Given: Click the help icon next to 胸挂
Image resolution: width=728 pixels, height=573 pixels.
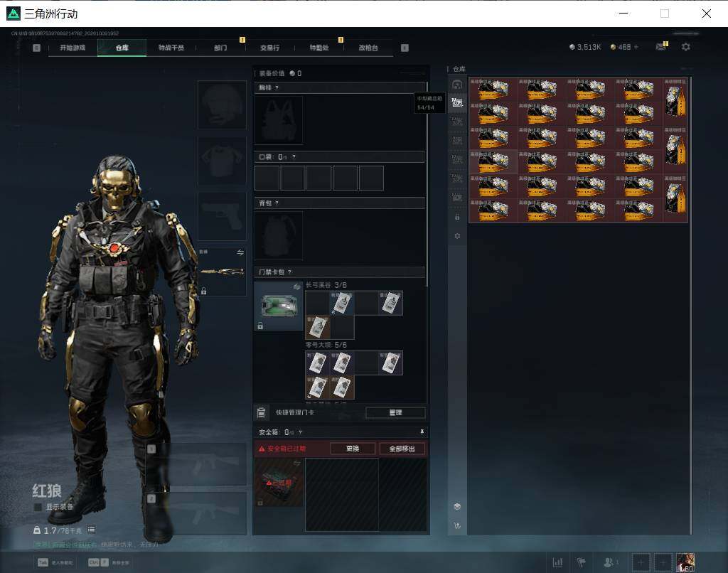Looking at the screenshot, I should [x=277, y=87].
